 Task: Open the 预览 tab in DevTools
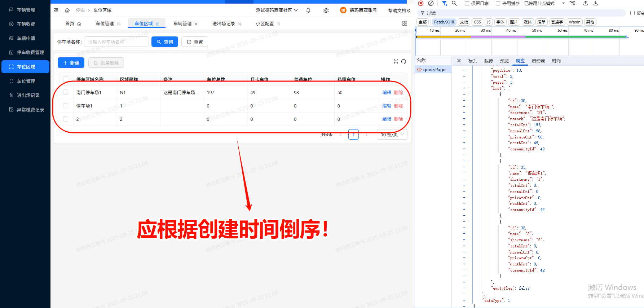[x=504, y=61]
